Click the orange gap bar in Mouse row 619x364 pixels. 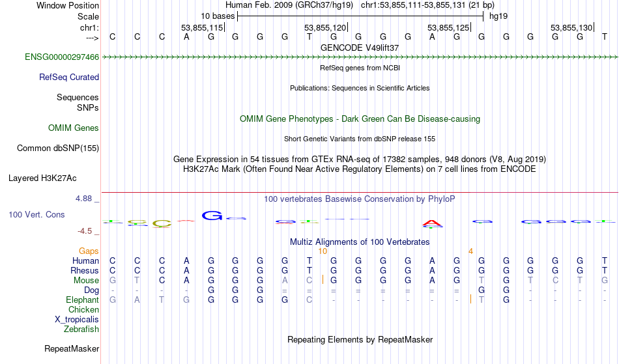(x=323, y=279)
